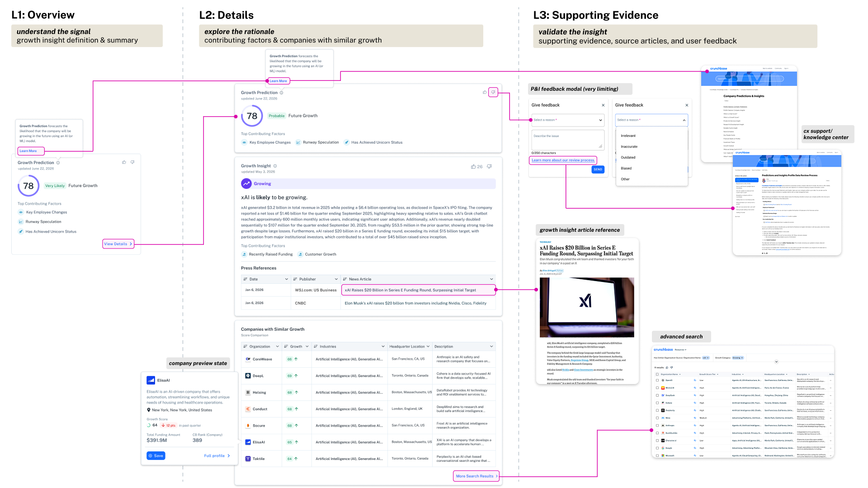Screen dimensions: 868x488
Task: Click the Helsing logo in the table
Action: [248, 392]
